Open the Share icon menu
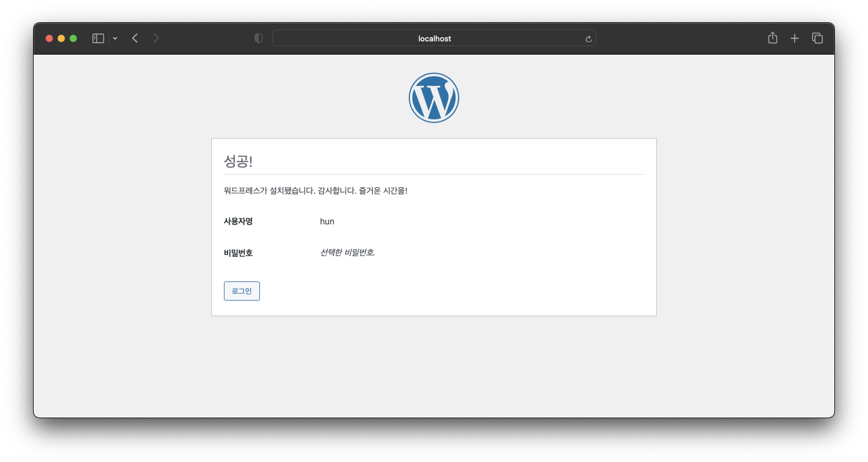Image resolution: width=868 pixels, height=462 pixels. (x=773, y=38)
